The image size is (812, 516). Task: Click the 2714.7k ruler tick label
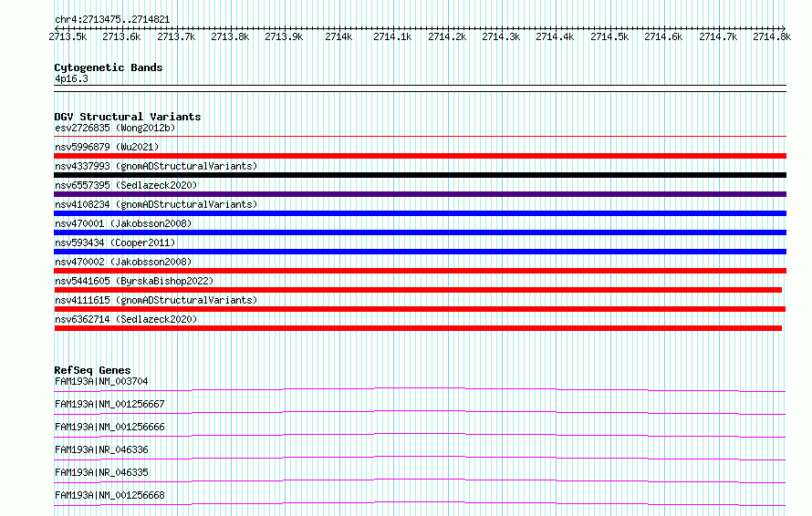718,36
